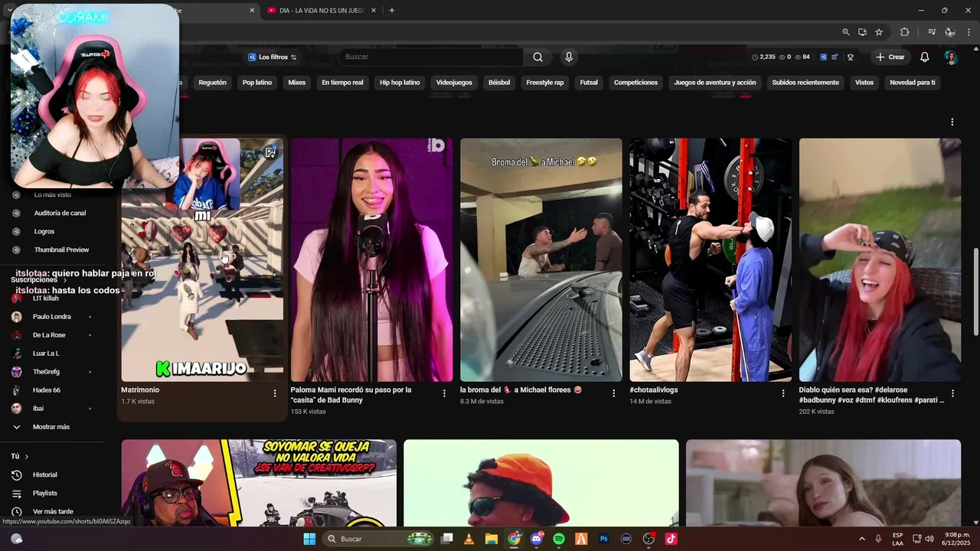Image resolution: width=980 pixels, height=551 pixels.
Task: Start voice search with the microphone
Action: (x=568, y=57)
